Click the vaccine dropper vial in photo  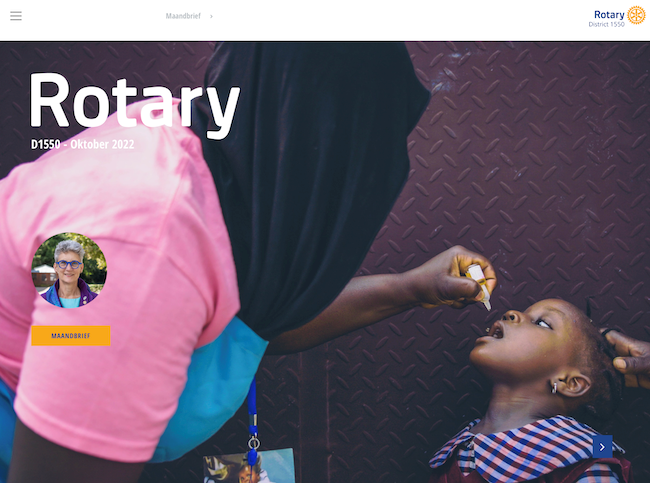(x=480, y=286)
